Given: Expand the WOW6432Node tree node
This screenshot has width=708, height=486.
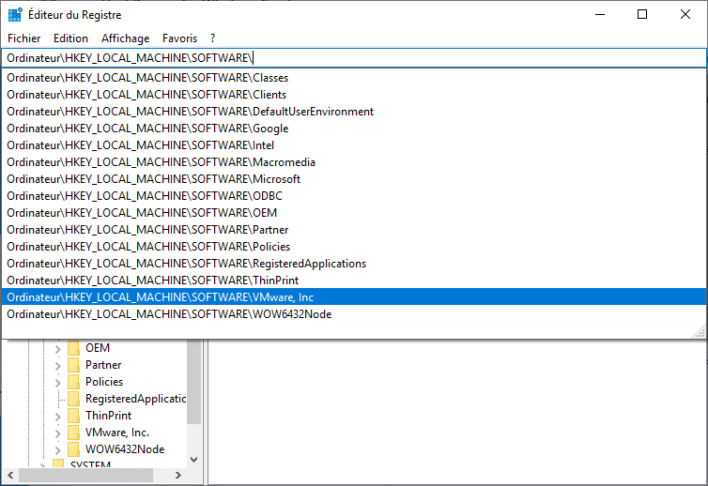Looking at the screenshot, I should tap(57, 450).
